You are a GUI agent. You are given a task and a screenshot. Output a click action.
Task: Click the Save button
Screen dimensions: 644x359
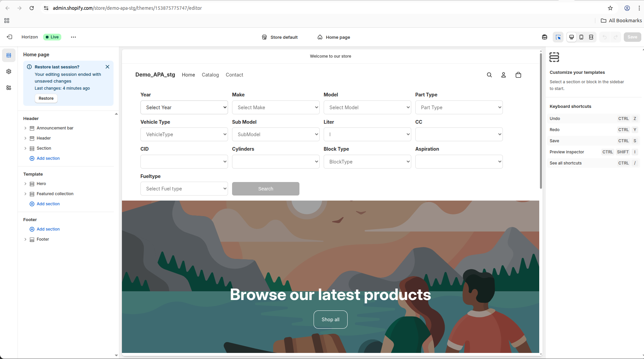click(632, 37)
